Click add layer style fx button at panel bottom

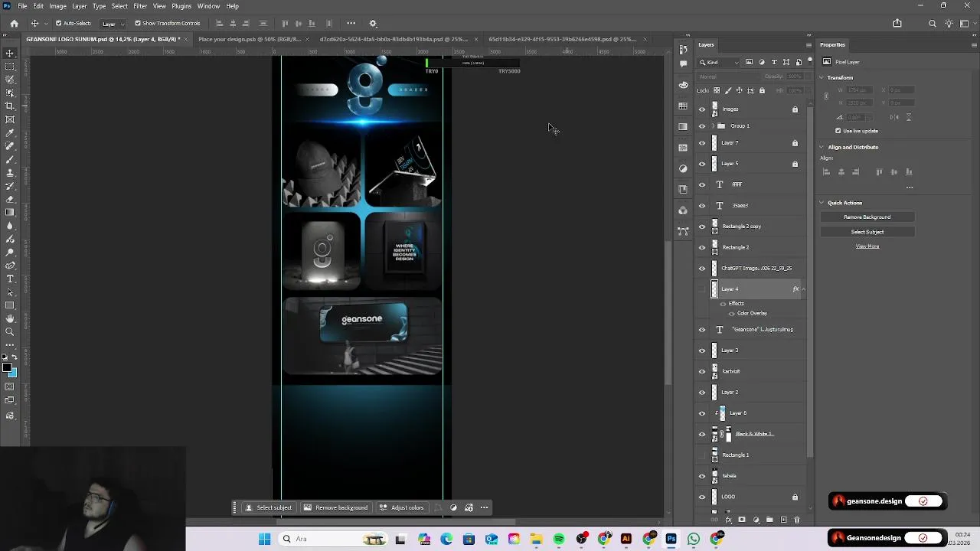click(728, 520)
